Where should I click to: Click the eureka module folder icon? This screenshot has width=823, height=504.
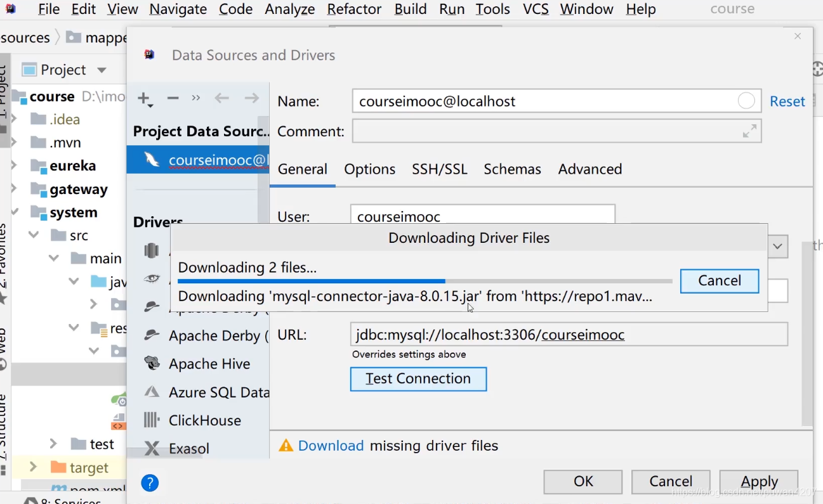coord(39,166)
